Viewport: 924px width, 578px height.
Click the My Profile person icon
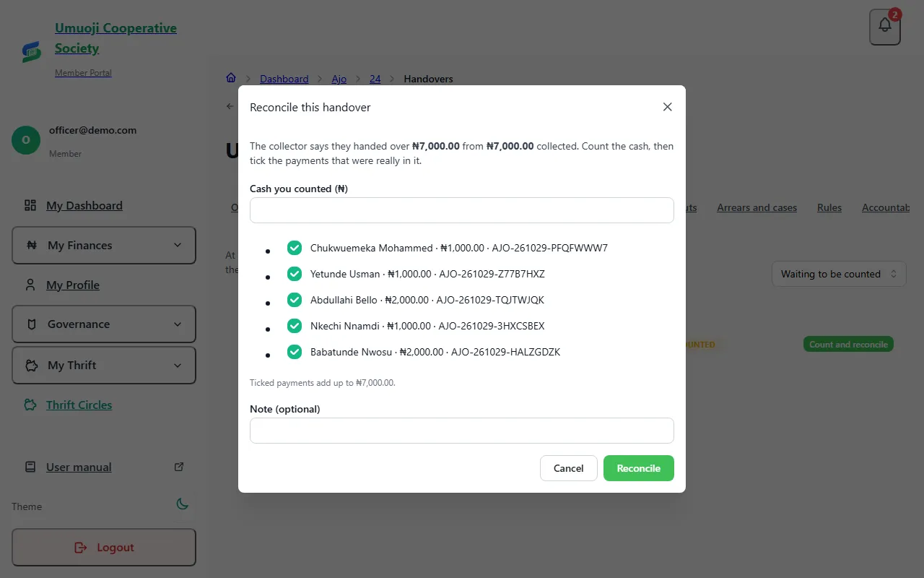pos(30,285)
